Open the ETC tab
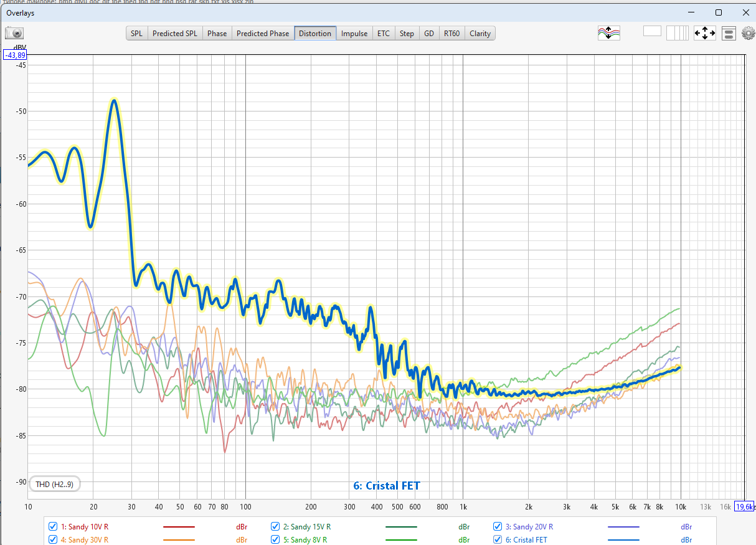The image size is (756, 545). point(384,34)
